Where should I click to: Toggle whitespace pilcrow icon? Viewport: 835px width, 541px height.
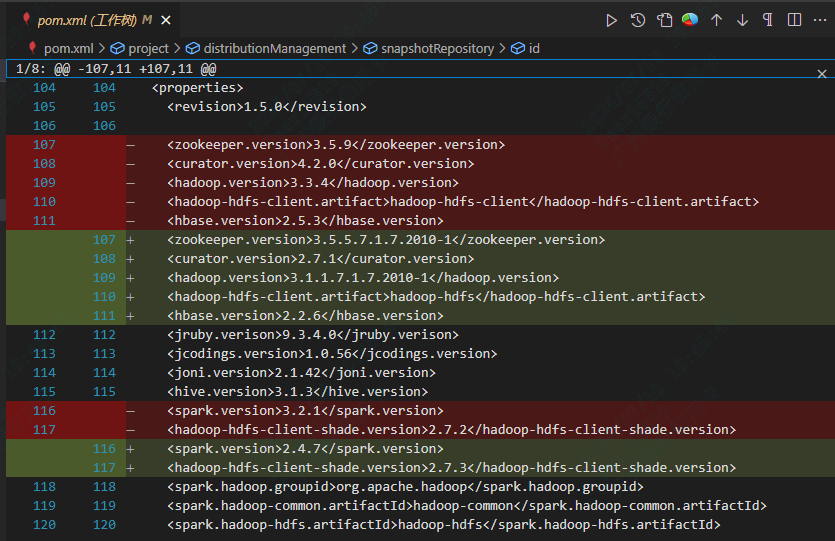coord(767,20)
